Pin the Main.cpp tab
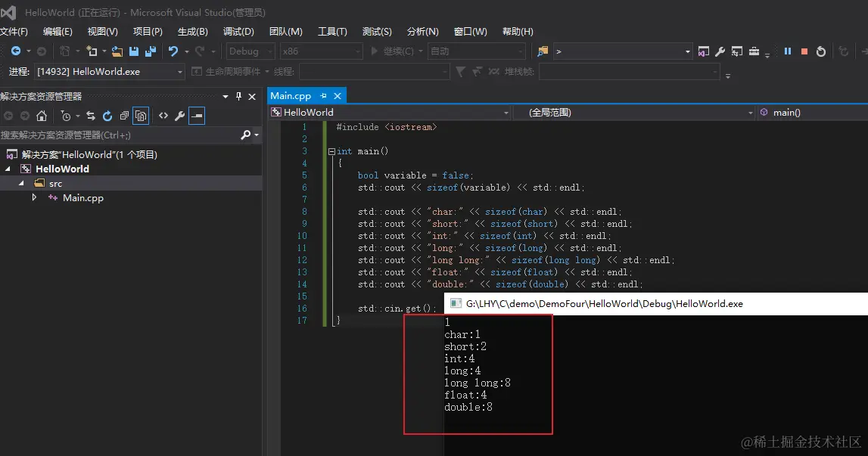This screenshot has width=868, height=456. tap(323, 96)
